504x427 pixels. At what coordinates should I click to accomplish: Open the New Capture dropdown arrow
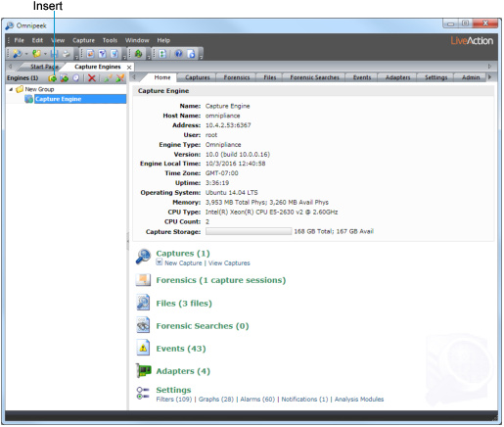coord(26,54)
